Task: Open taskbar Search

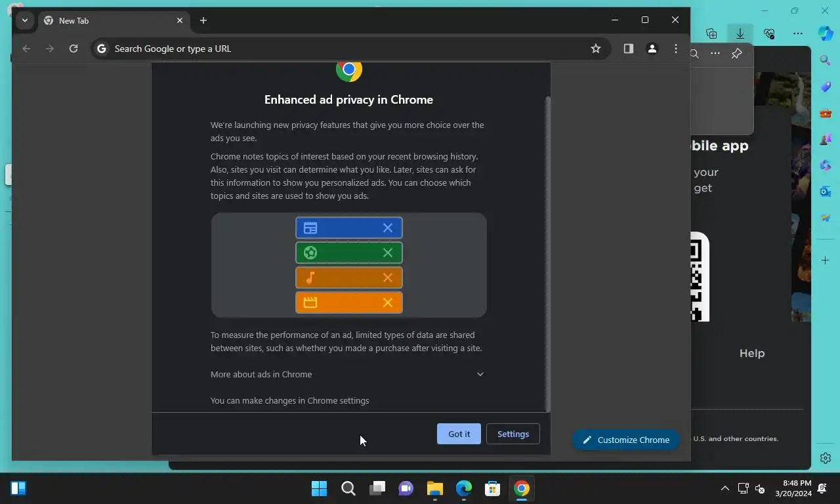Action: tap(348, 488)
